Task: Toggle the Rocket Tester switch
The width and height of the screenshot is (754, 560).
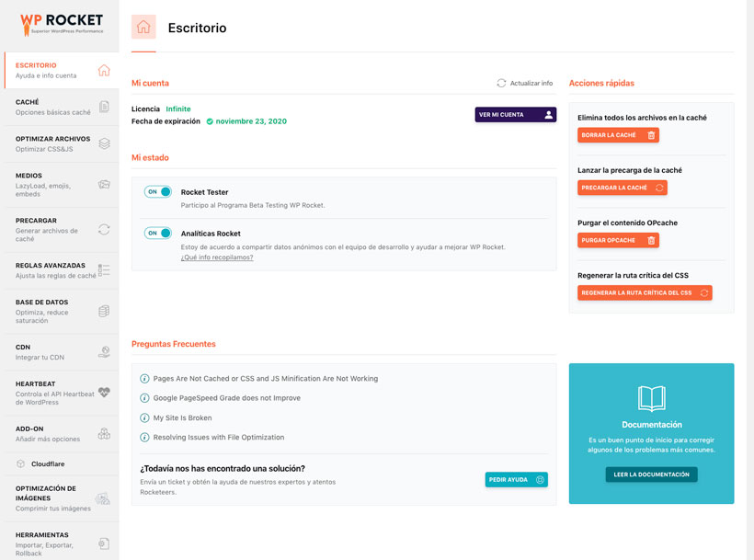Action: click(158, 192)
